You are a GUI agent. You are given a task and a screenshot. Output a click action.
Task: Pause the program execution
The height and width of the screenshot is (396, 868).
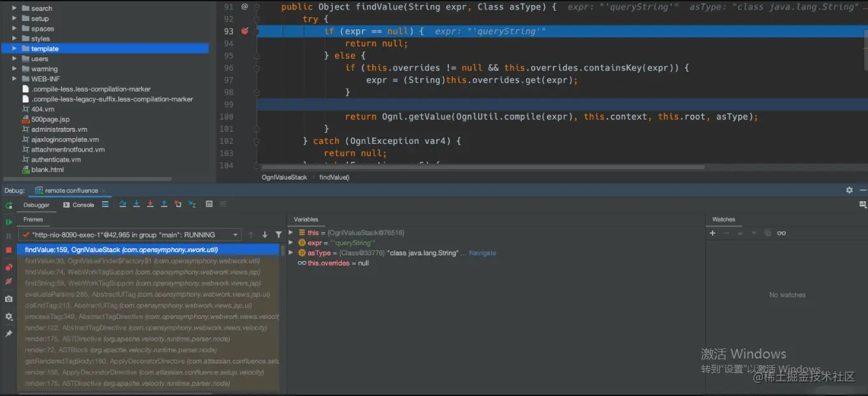[x=9, y=236]
